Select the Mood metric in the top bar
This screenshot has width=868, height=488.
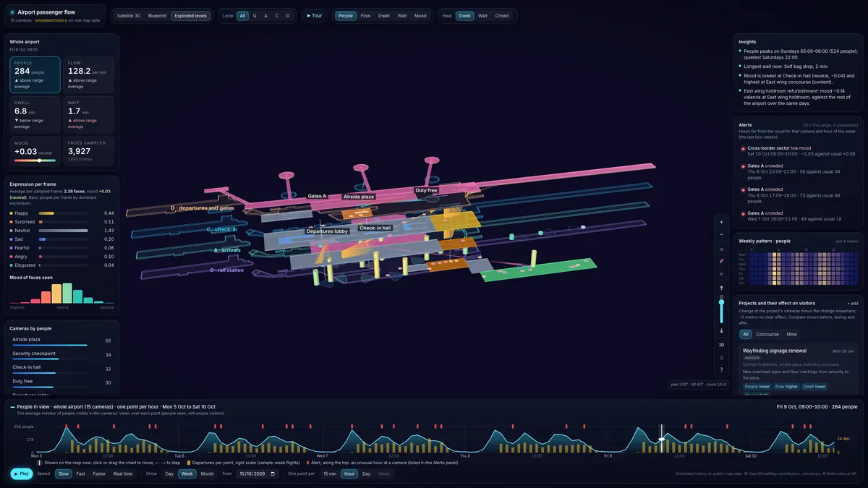[x=420, y=15]
